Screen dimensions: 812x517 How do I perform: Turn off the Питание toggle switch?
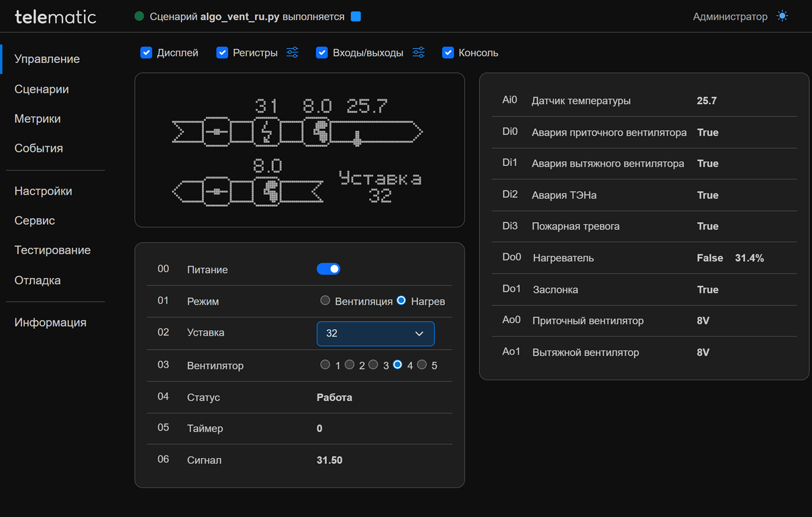coord(328,269)
